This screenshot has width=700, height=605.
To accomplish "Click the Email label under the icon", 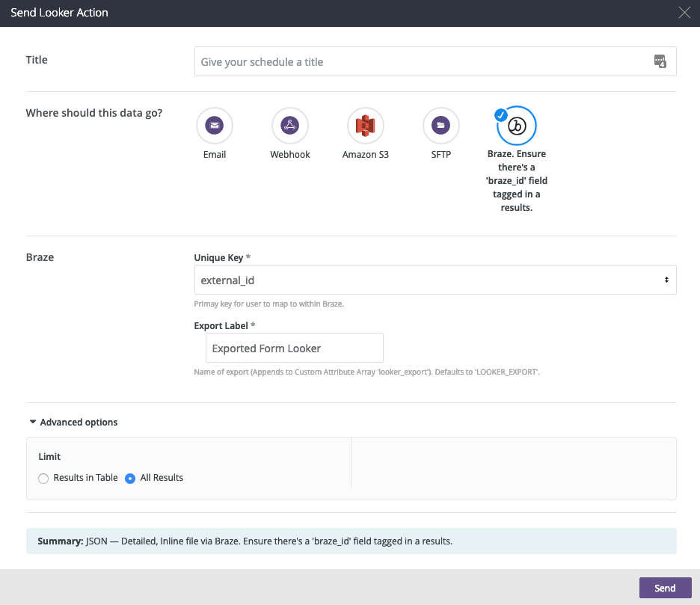I will [215, 155].
